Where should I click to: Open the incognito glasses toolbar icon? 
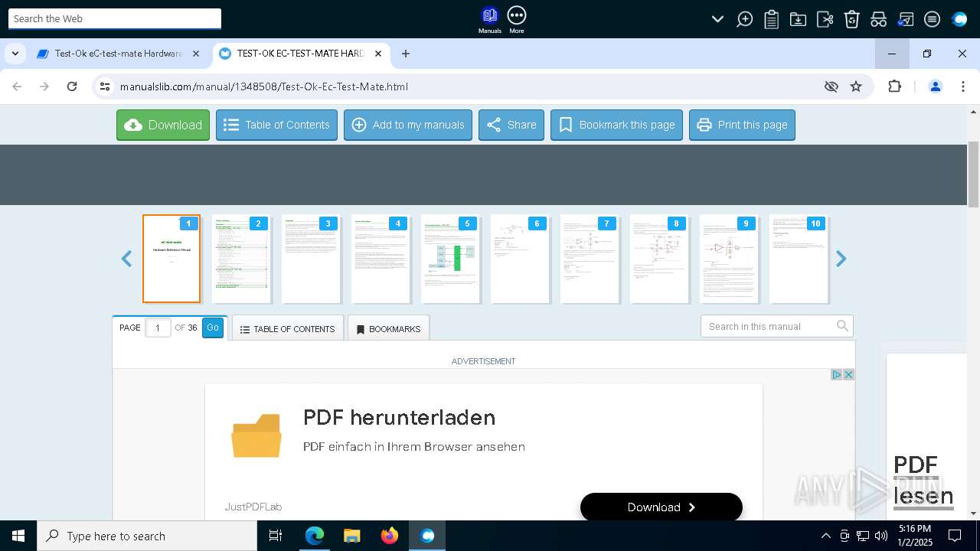tap(878, 19)
